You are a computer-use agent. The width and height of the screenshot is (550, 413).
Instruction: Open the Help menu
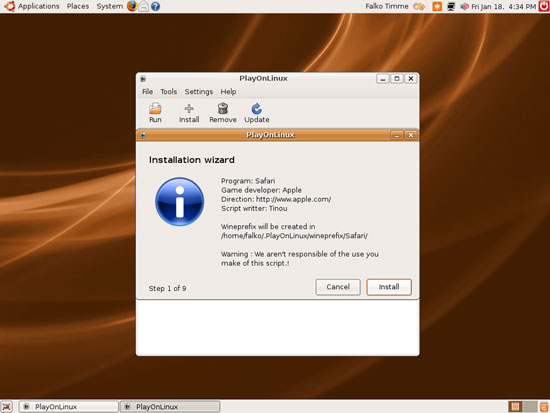[228, 92]
